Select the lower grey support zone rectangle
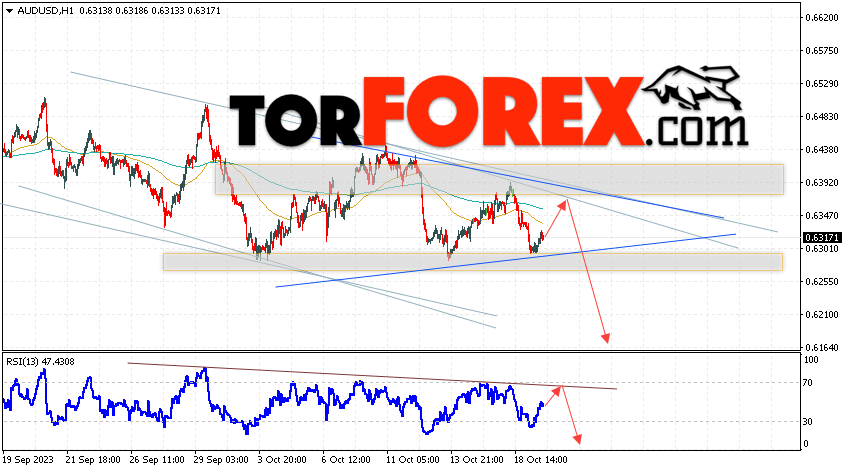Image resolution: width=846 pixels, height=471 pixels. coord(473,262)
